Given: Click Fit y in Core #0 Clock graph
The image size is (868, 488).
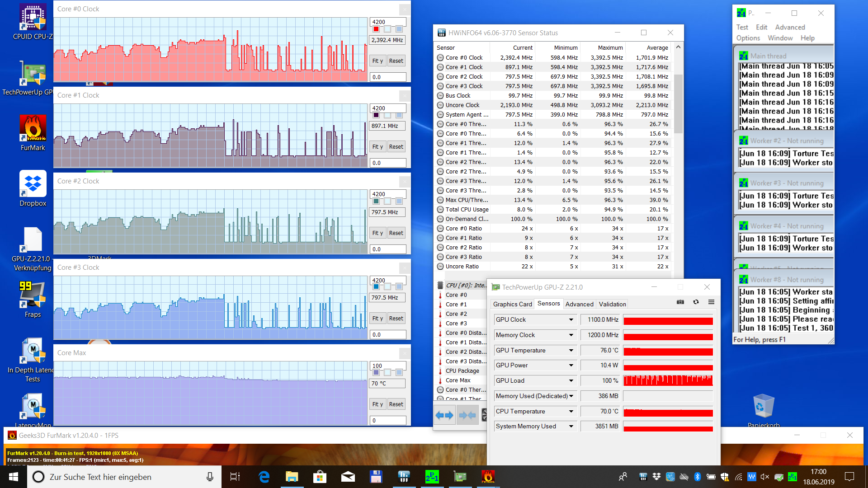Looking at the screenshot, I should coord(377,61).
